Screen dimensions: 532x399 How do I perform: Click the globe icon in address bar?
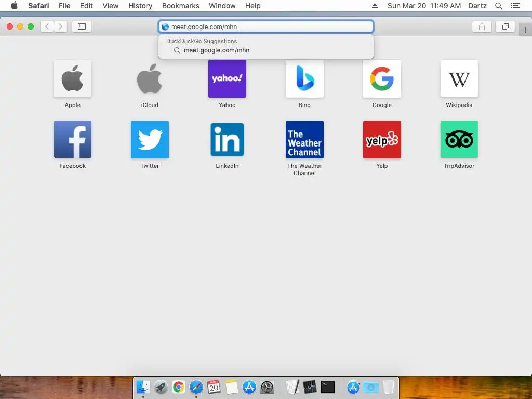pos(165,27)
